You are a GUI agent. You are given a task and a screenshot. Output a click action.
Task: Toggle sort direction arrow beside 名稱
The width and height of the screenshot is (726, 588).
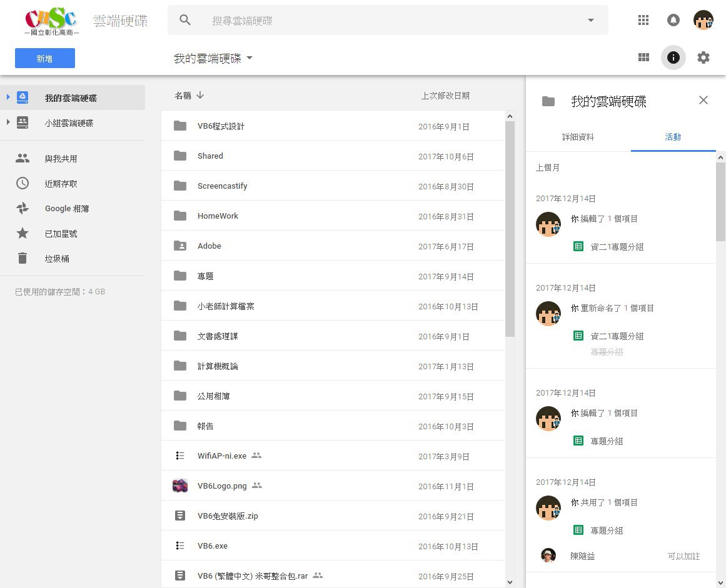pyautogui.click(x=200, y=96)
